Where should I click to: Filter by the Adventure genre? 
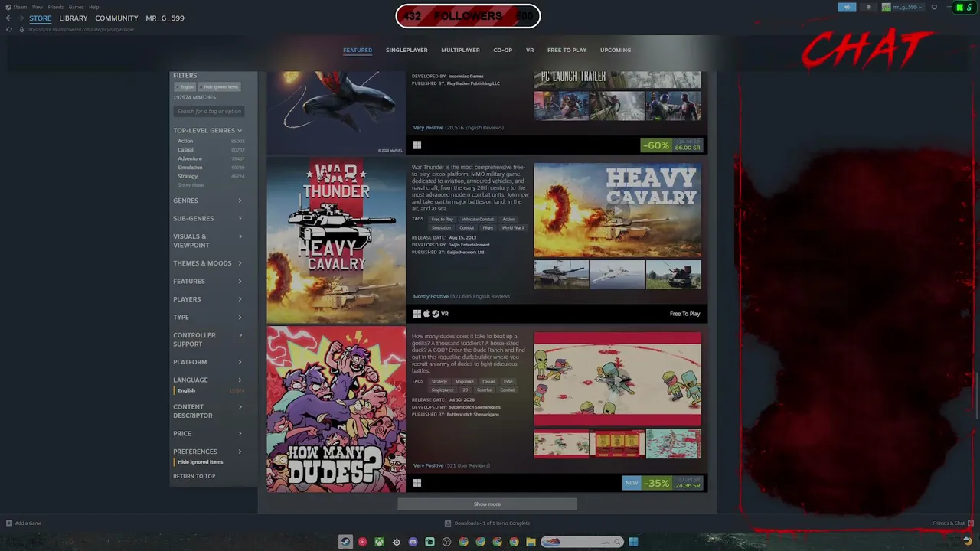coord(190,158)
